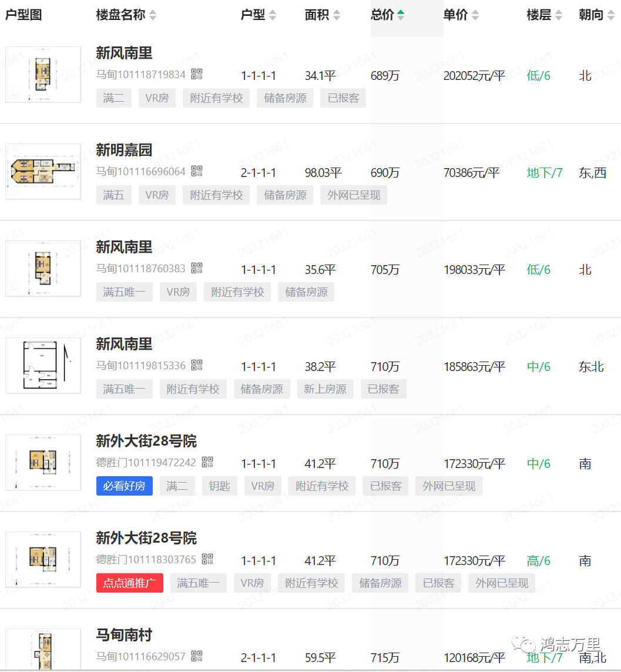Open 马甸南村 listing title
Viewport: 621px width, 672px height.
(x=124, y=635)
